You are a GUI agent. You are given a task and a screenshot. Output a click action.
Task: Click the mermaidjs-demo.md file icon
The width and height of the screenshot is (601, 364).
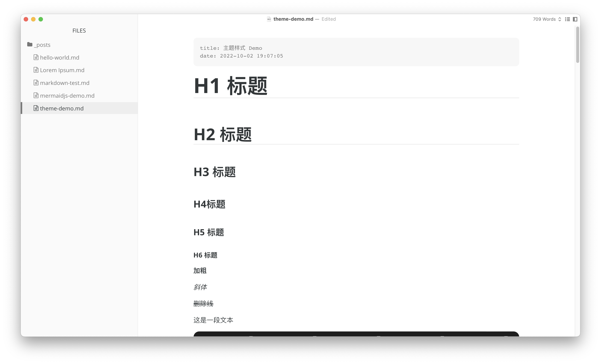(36, 95)
